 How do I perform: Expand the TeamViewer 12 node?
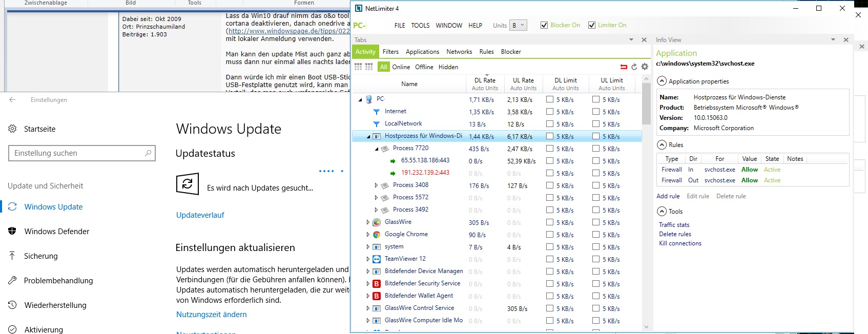click(368, 259)
